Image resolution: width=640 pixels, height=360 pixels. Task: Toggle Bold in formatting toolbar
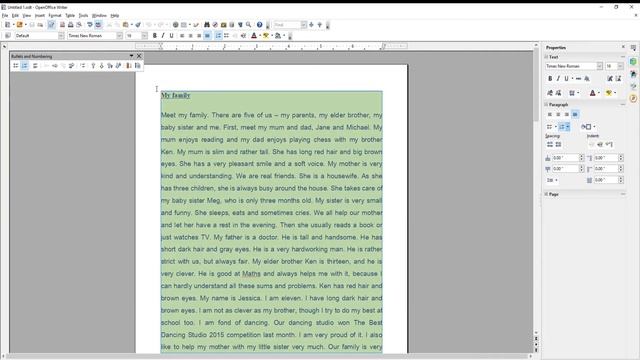coord(155,36)
